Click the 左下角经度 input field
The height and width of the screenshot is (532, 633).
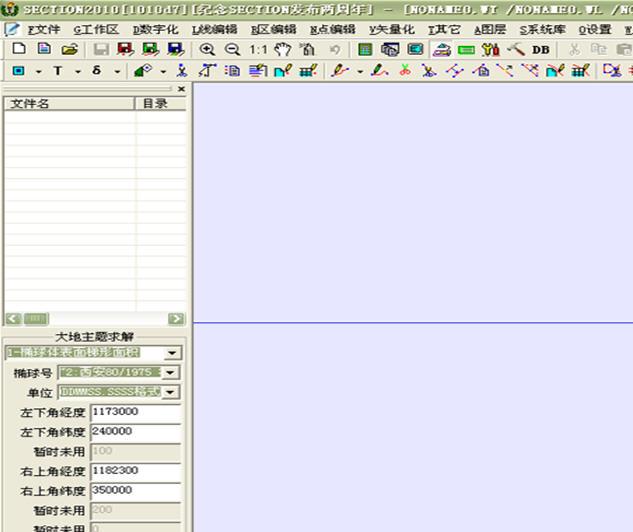pyautogui.click(x=135, y=411)
